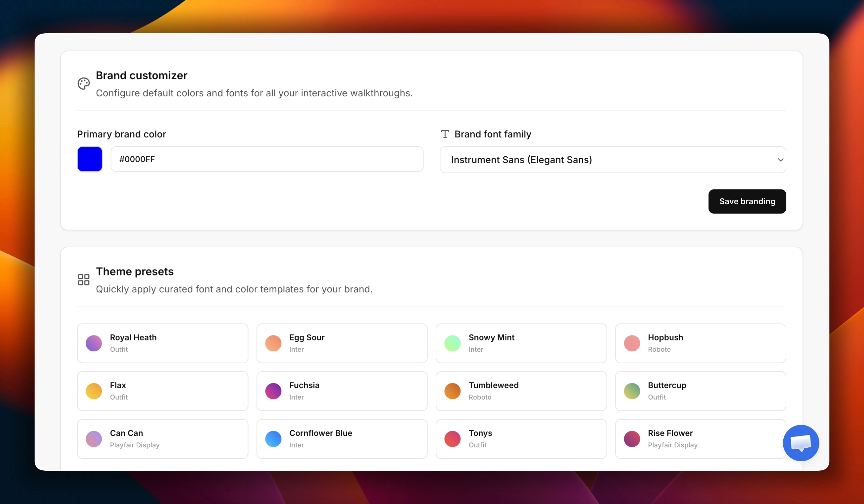
Task: Click the Save branding button
Action: pos(747,201)
